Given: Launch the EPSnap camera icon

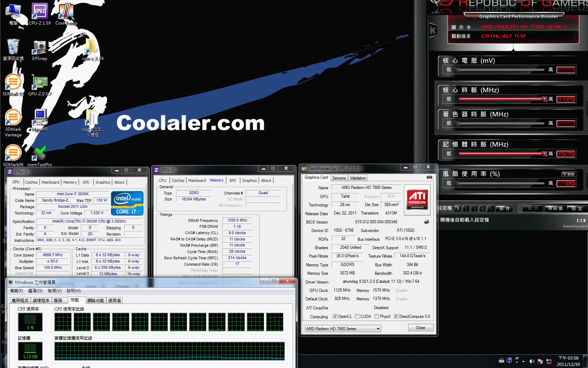Looking at the screenshot, I should [x=40, y=50].
